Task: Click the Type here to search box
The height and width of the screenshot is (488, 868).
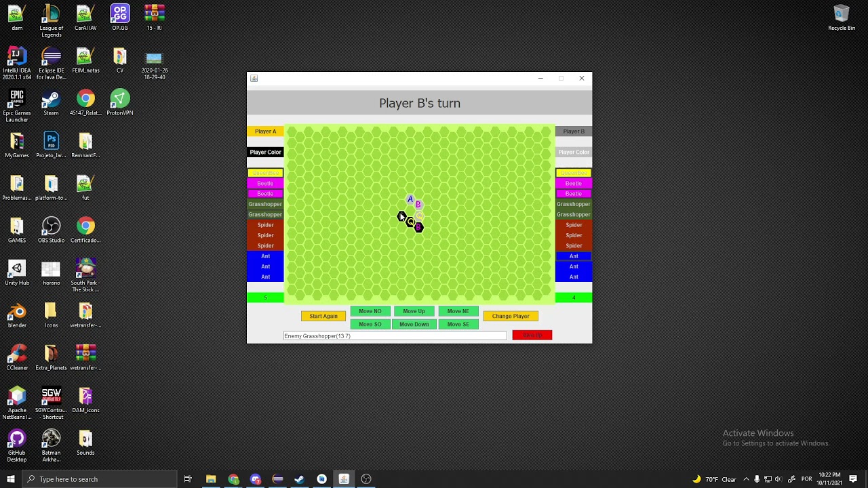Action: click(x=99, y=479)
